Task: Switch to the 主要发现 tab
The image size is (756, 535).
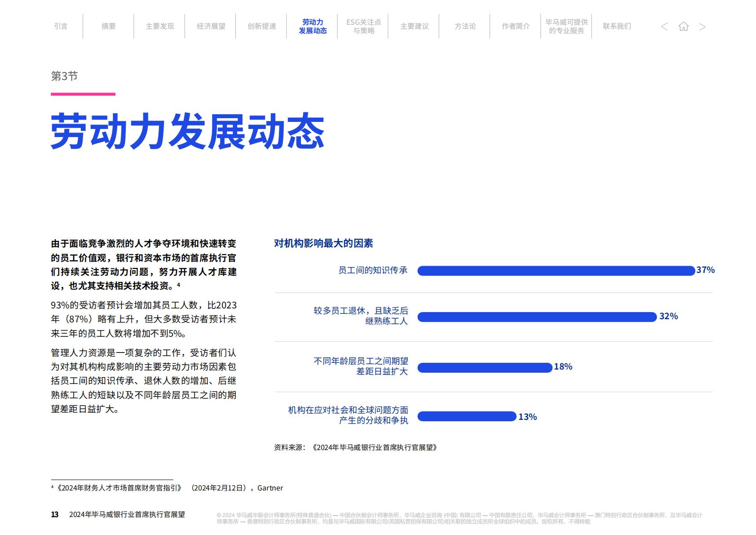Action: (x=159, y=27)
